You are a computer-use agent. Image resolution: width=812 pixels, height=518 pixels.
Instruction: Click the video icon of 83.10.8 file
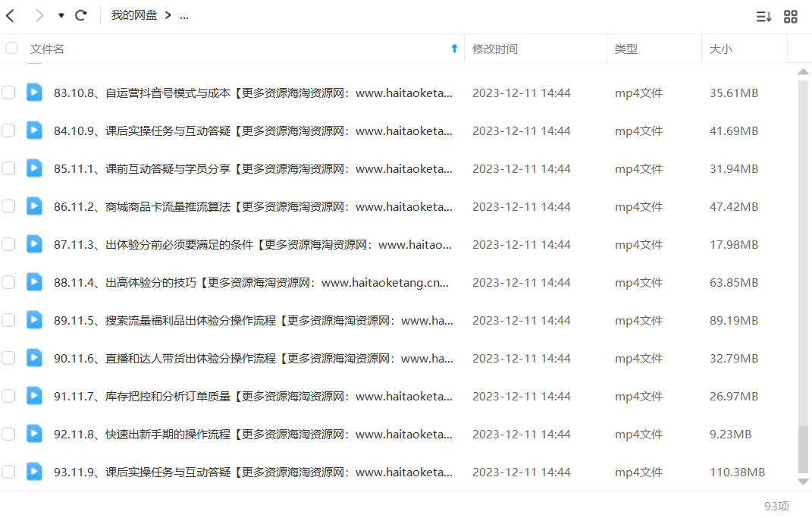tap(34, 93)
